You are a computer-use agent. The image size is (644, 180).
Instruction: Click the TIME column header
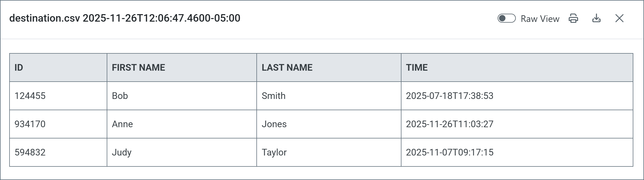click(x=417, y=67)
